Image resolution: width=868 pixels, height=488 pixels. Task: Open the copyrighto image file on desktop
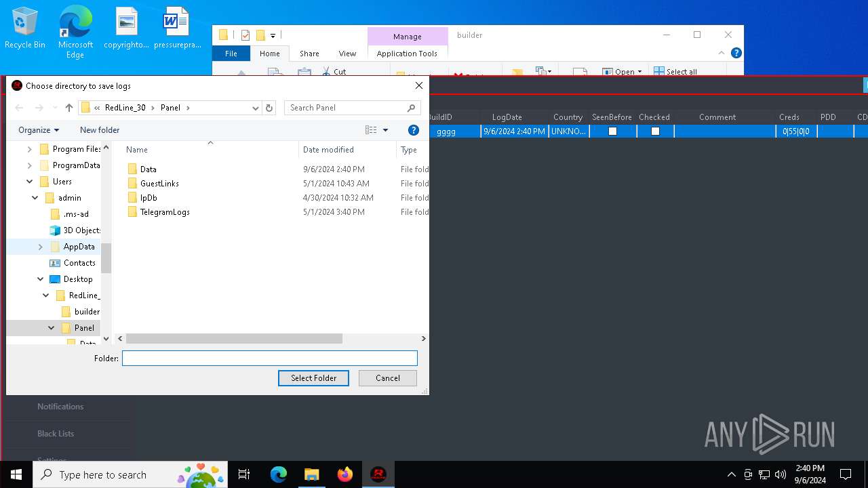pyautogui.click(x=126, y=28)
